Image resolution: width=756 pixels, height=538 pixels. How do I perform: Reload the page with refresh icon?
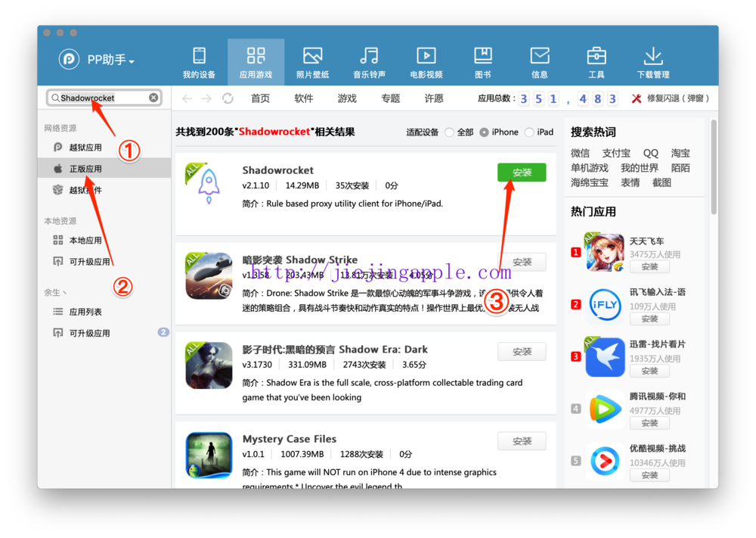tap(228, 98)
